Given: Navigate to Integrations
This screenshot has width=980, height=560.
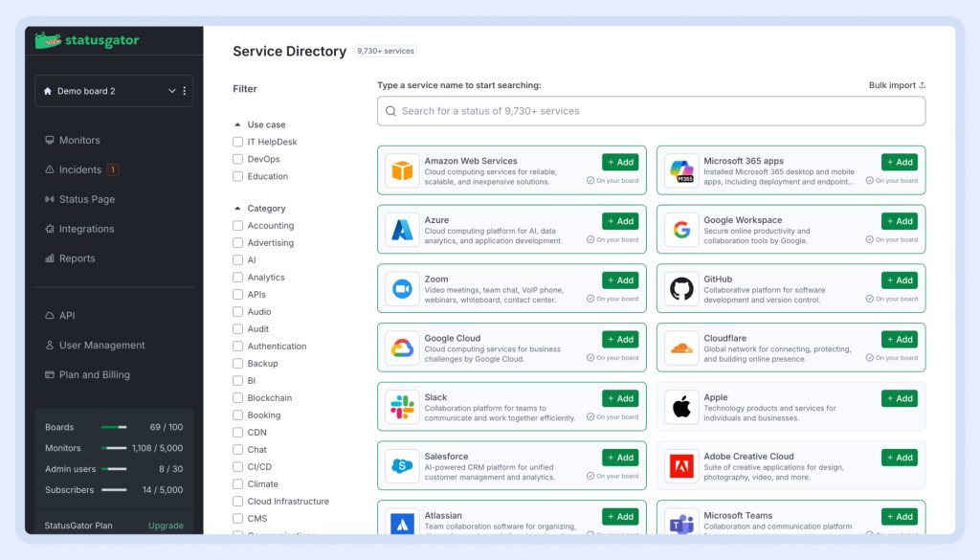Looking at the screenshot, I should point(86,229).
